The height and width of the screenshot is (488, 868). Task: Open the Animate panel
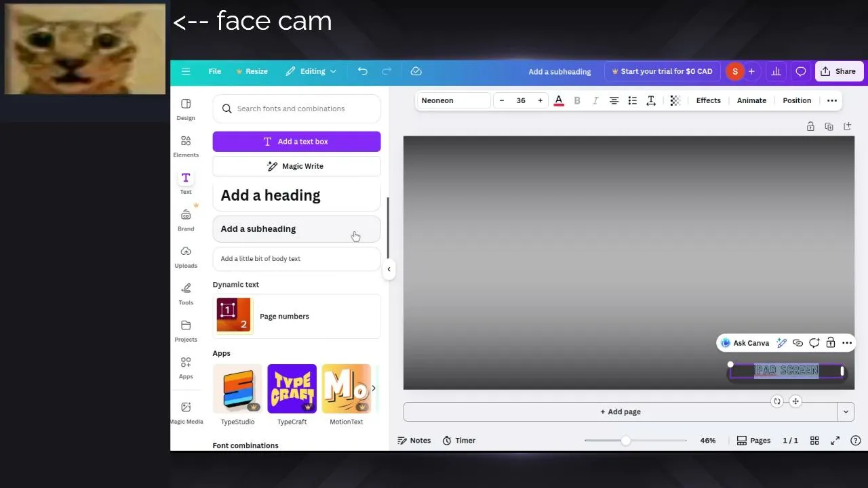pos(751,100)
